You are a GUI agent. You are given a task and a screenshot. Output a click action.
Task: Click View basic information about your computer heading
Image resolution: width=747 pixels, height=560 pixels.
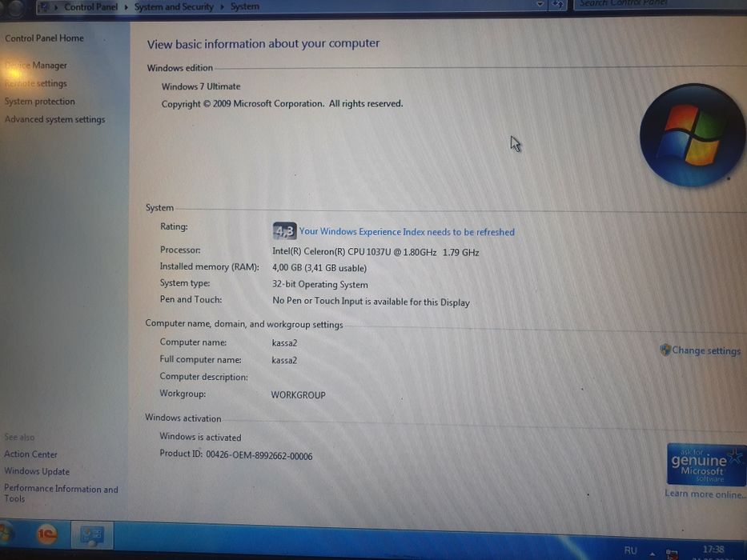[x=263, y=44]
